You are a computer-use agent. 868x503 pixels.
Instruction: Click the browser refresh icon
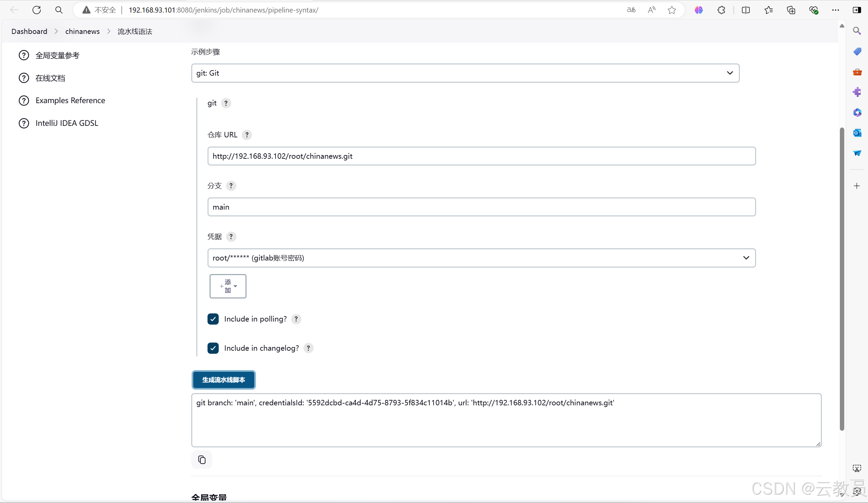click(37, 10)
